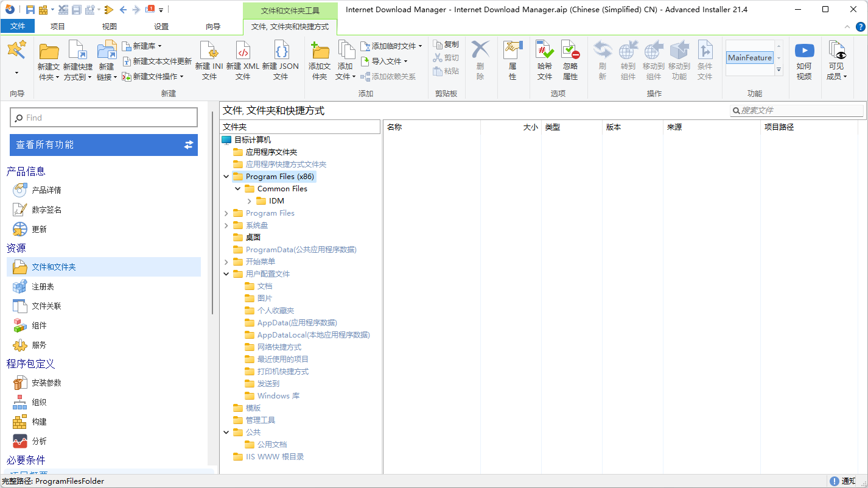The width and height of the screenshot is (868, 488).
Task: Select the 桌面 folder node
Action: point(253,238)
